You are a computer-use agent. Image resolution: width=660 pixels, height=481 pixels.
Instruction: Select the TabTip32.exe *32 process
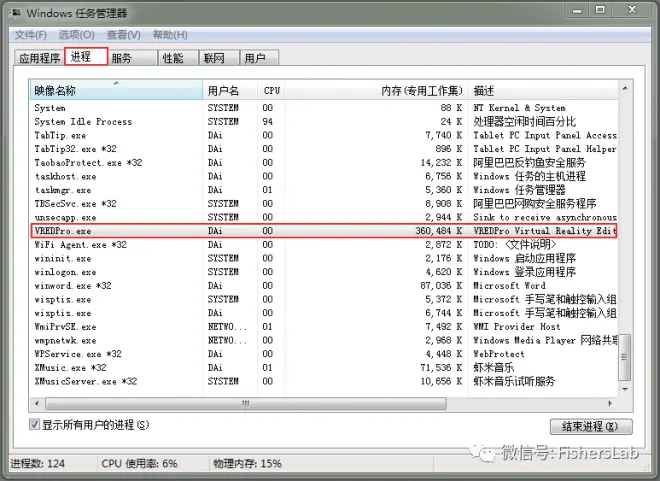tap(324, 149)
